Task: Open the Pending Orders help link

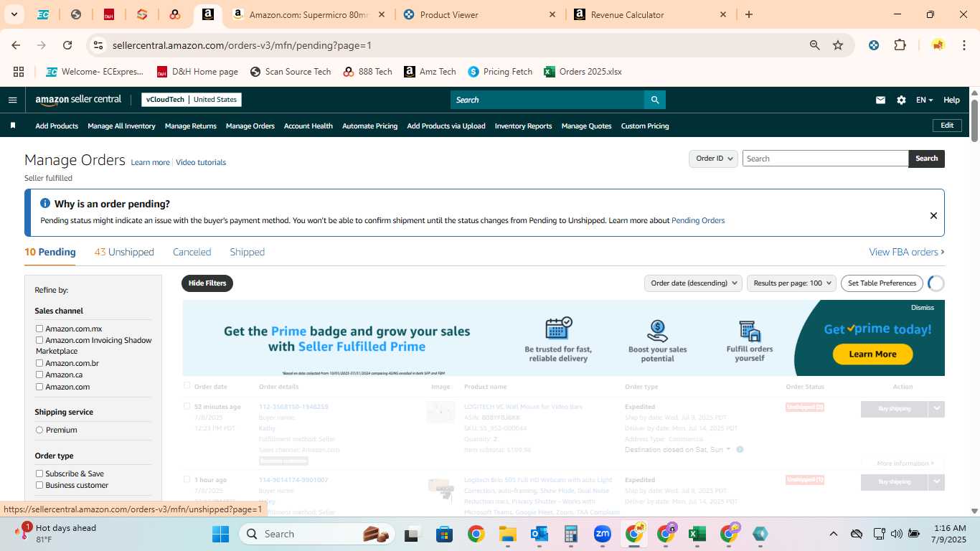Action: click(698, 220)
